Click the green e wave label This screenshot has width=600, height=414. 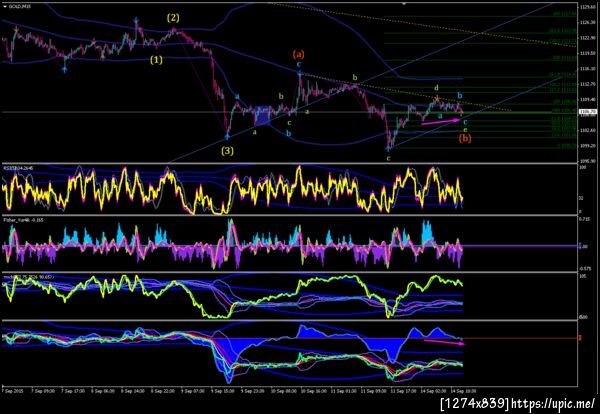[465, 130]
